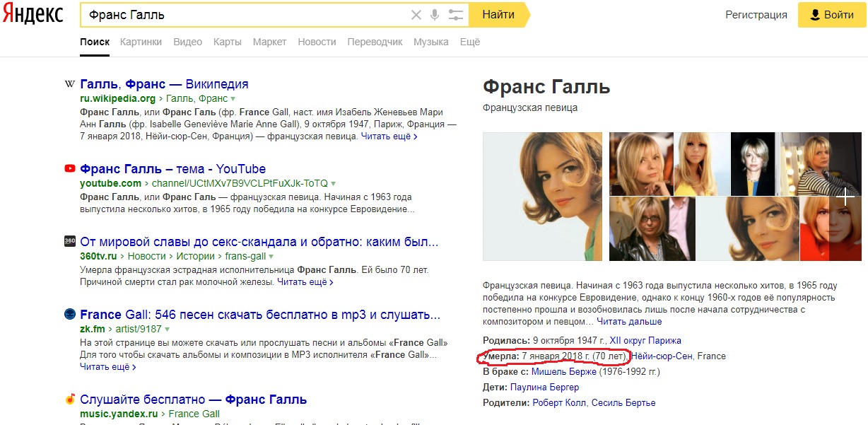Open the Новости tab
The image size is (868, 425).
[317, 42]
